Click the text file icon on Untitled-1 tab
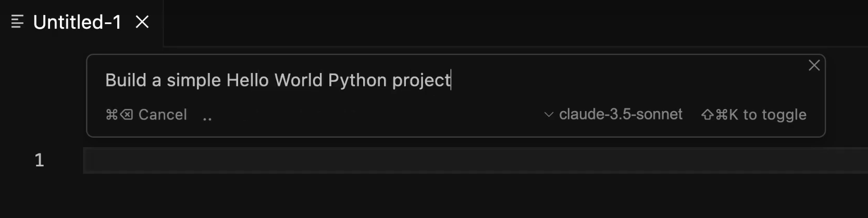868x218 pixels. pos(17,22)
